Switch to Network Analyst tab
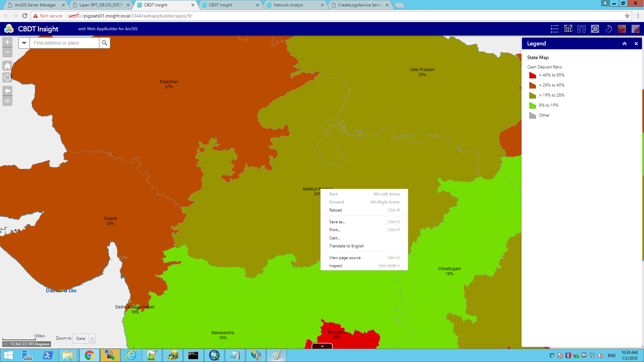The height and width of the screenshot is (362, 644). point(295,5)
